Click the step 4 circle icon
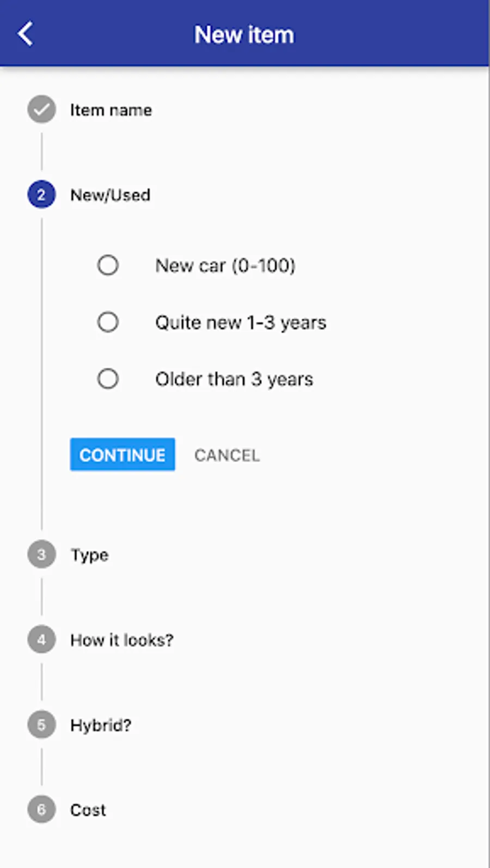 pos(41,639)
